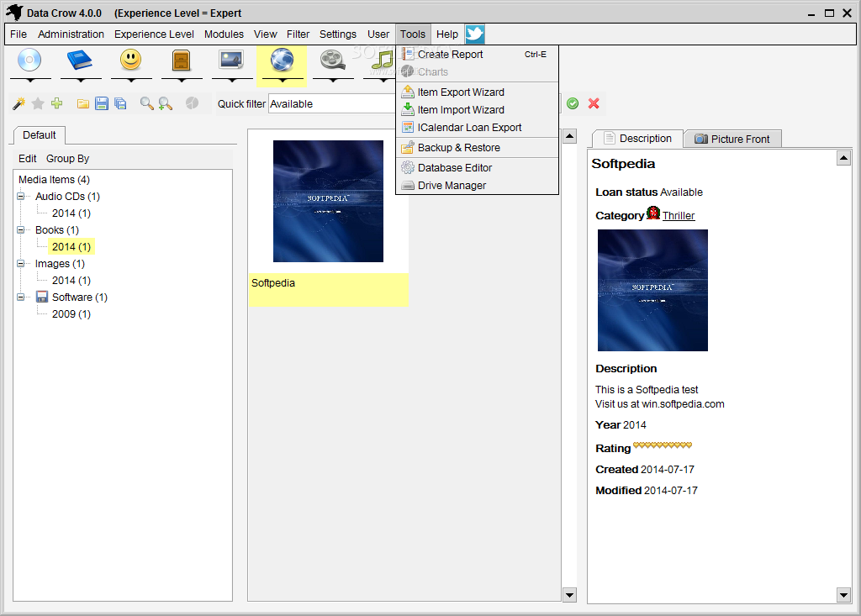This screenshot has height=616, width=861.
Task: Open the Audio CD module icon
Action: coord(29,61)
